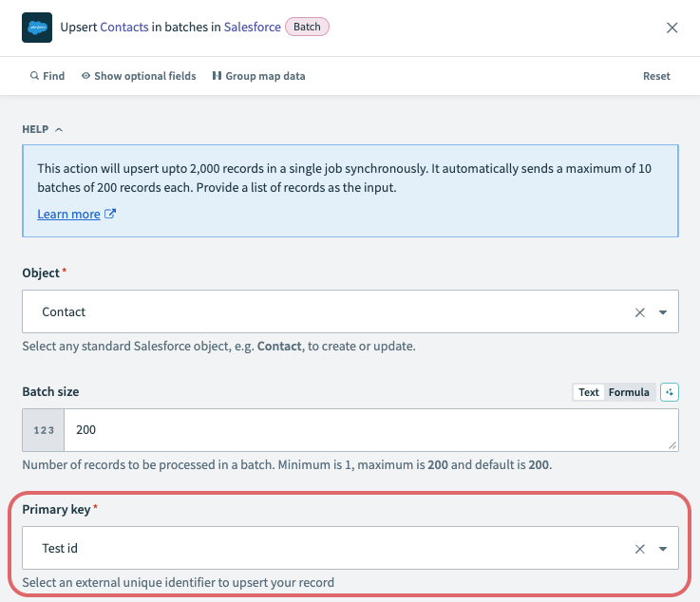Click the 123 number type icon
This screenshot has height=602, width=700.
[x=44, y=430]
